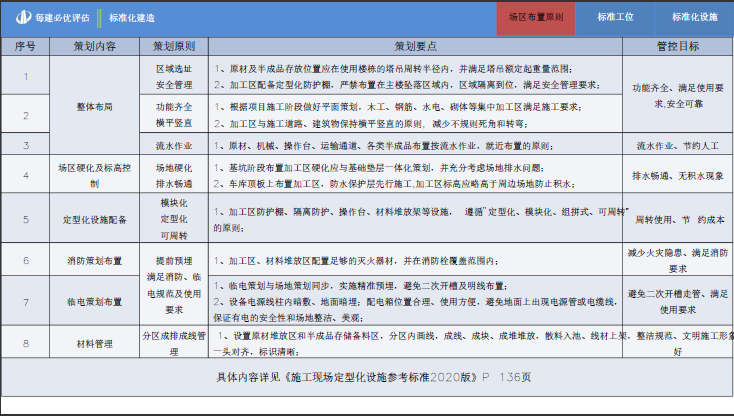Viewport: 734px width, 416px height.
Task: Click the 原材及半成品存放位置 key point text
Action: [393, 69]
